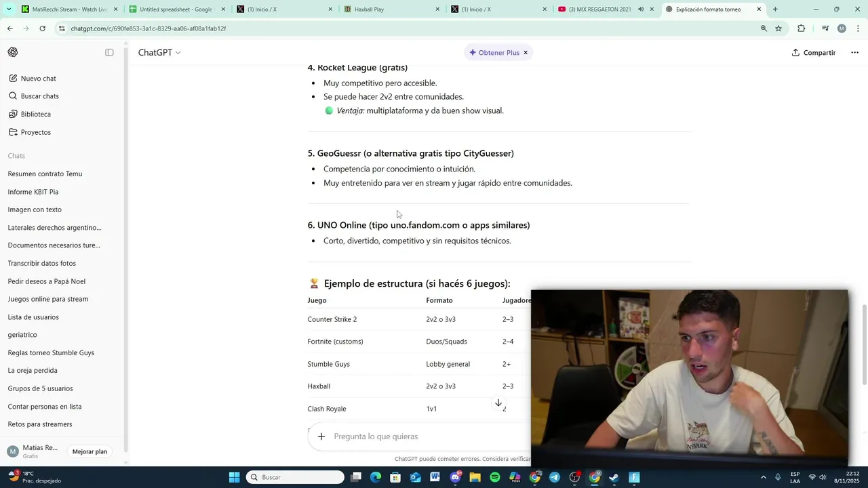Open chat 'Juegos online para stream'
The width and height of the screenshot is (868, 488).
pos(47,299)
